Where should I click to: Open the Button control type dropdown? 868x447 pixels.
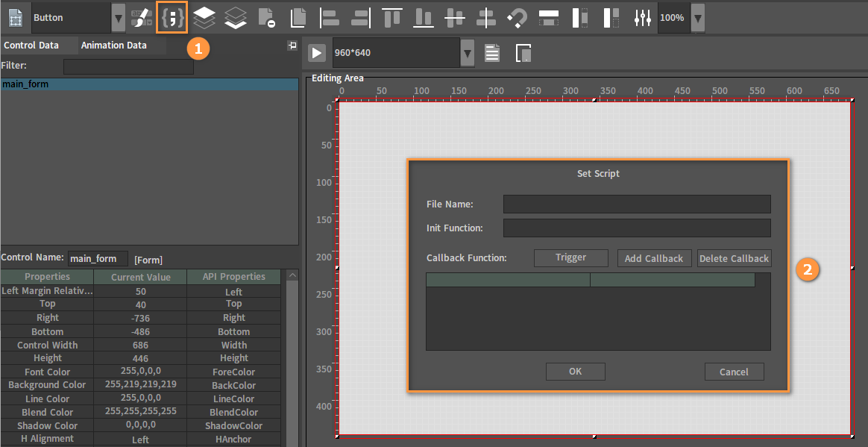[x=118, y=19]
